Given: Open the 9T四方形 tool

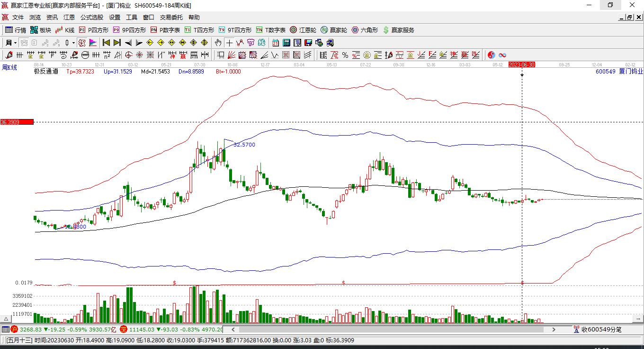Looking at the screenshot, I should pyautogui.click(x=235, y=30).
